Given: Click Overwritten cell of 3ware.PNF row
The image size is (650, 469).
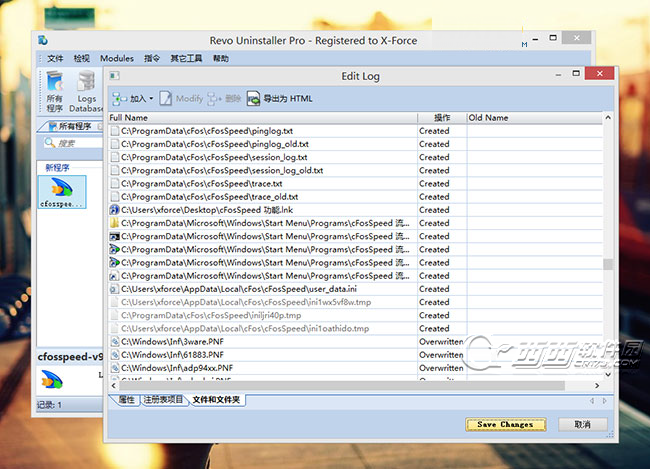Looking at the screenshot, I should (441, 342).
